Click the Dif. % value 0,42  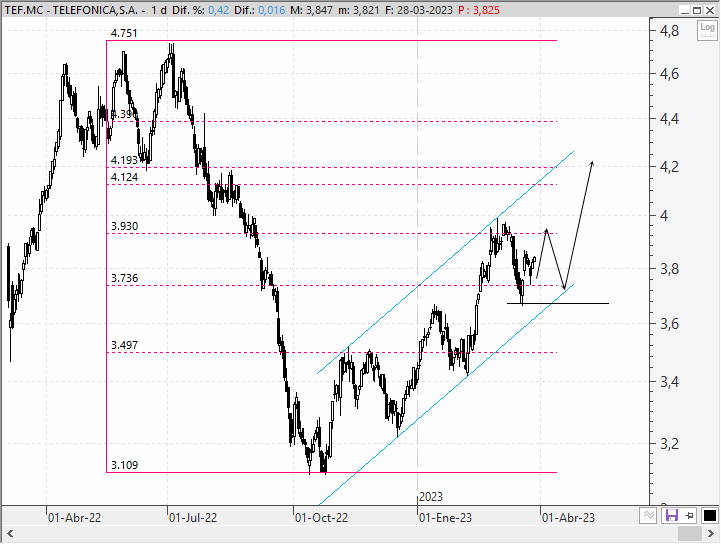[218, 10]
